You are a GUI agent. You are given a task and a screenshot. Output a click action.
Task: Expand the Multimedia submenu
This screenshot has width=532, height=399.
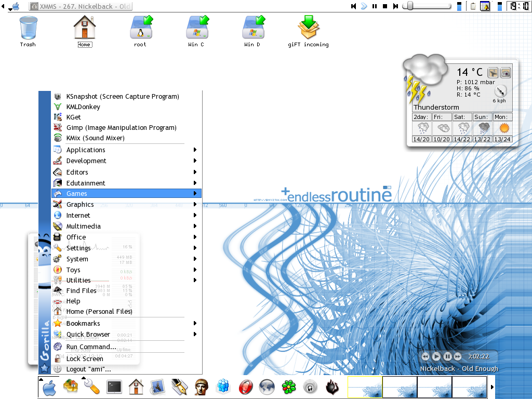pyautogui.click(x=126, y=226)
